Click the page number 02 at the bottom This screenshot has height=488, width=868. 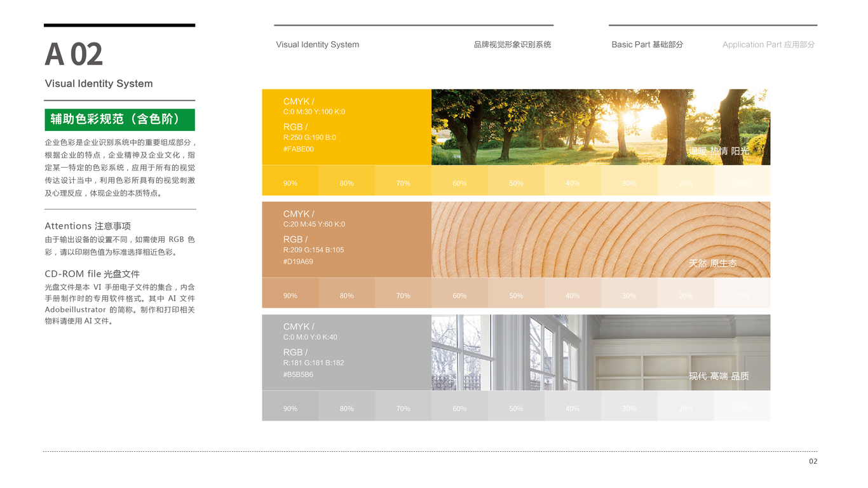pos(813,461)
